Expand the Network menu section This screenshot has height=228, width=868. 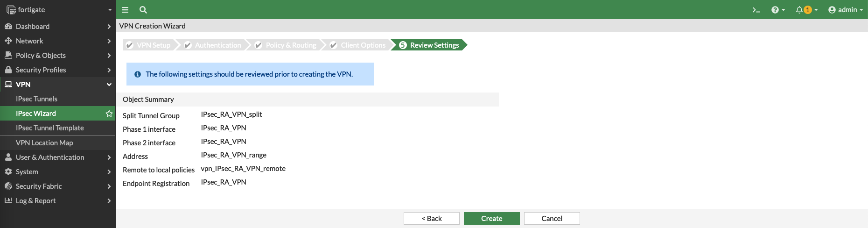pos(109,41)
